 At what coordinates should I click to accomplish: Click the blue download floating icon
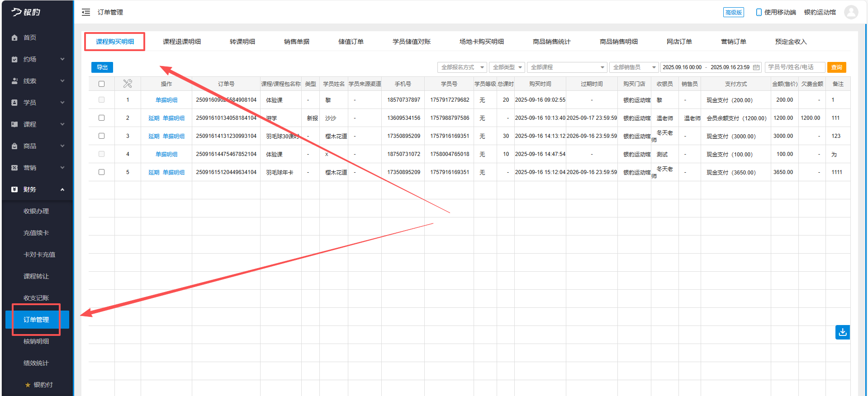tap(842, 332)
